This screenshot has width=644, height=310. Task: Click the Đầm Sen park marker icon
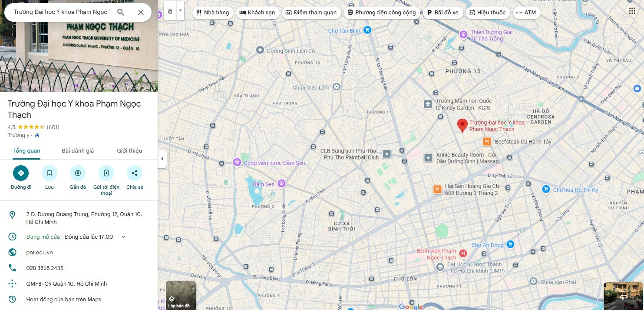[x=282, y=183]
